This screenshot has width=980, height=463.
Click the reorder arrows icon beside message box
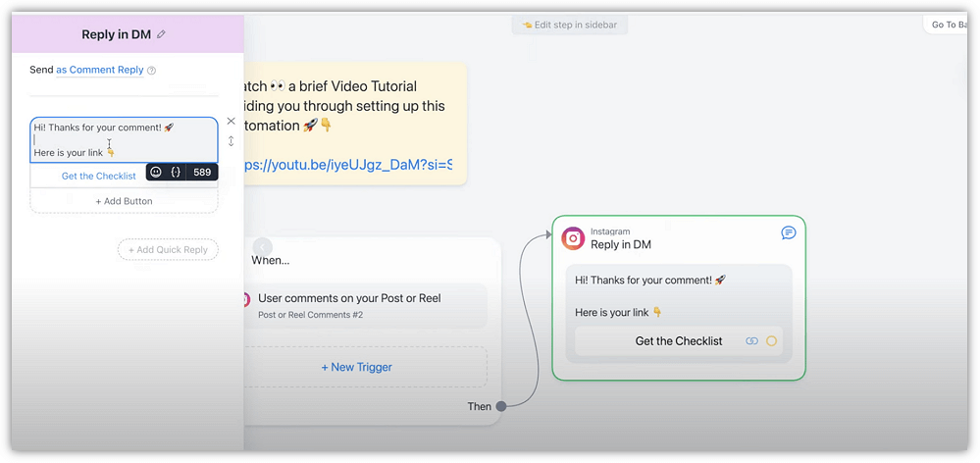pyautogui.click(x=232, y=141)
